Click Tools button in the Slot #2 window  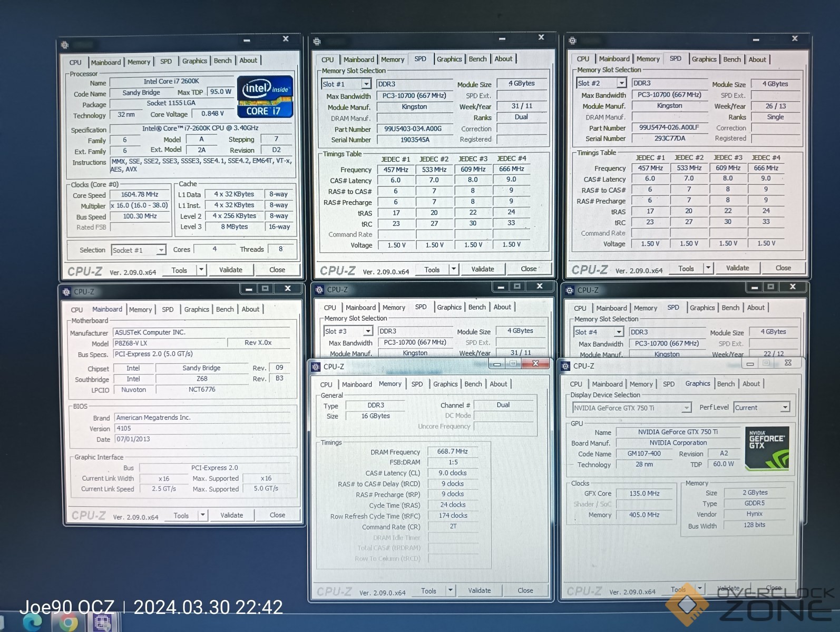tap(686, 269)
